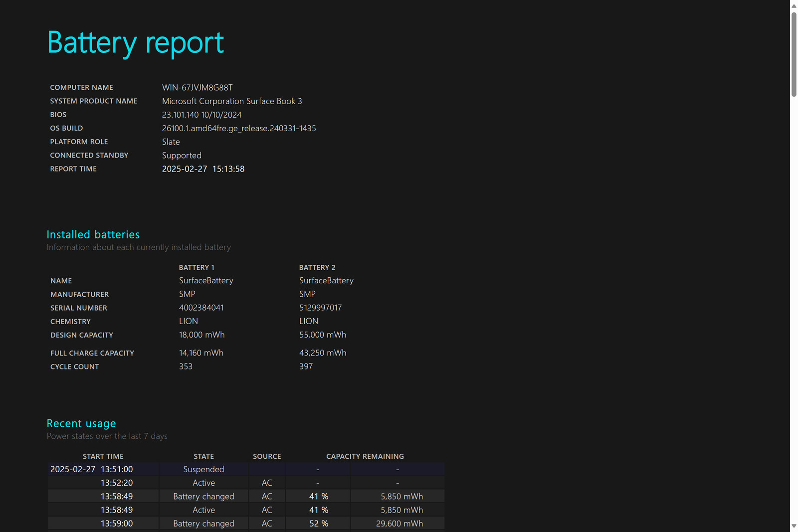Click Battery 2 name SurfaceBattery

pos(327,281)
